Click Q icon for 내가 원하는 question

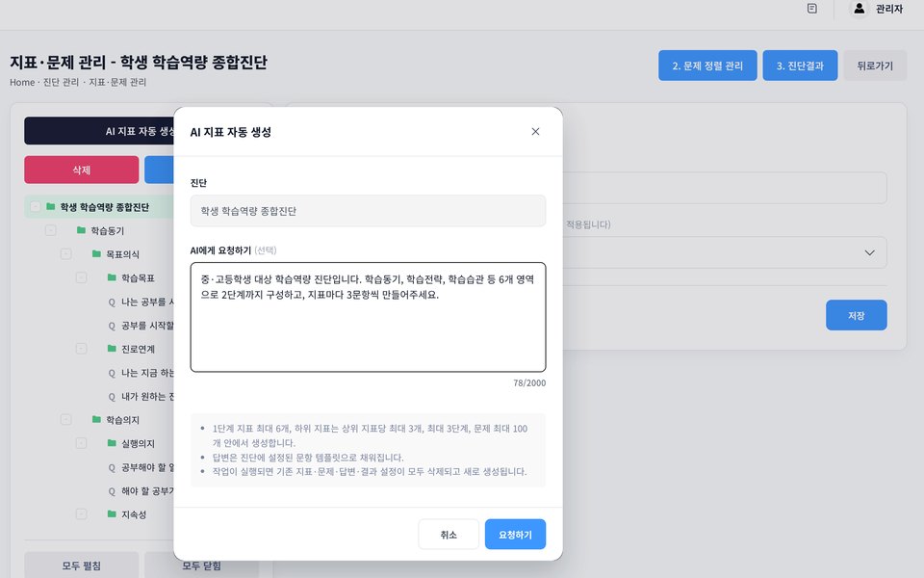coord(112,396)
